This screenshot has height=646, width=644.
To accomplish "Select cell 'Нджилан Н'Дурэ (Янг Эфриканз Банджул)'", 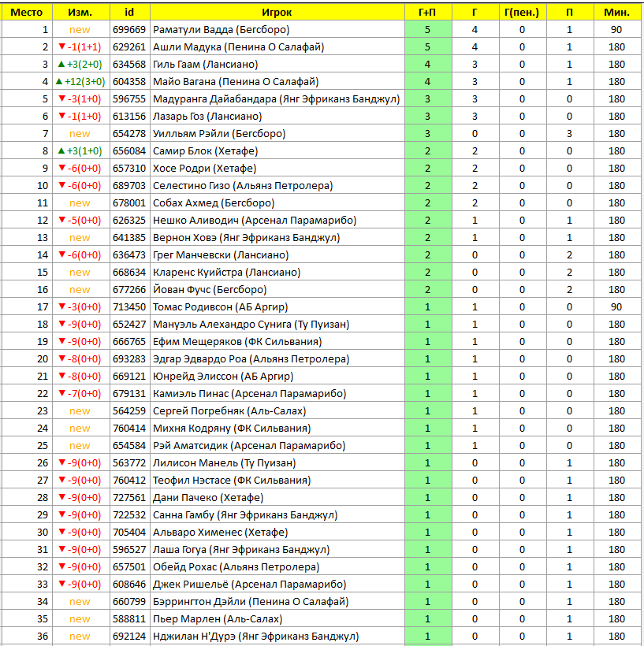I will tap(277, 636).
